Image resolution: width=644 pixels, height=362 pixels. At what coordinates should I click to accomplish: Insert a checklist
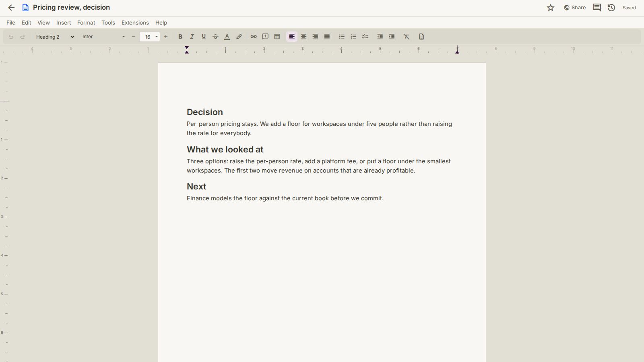click(365, 37)
